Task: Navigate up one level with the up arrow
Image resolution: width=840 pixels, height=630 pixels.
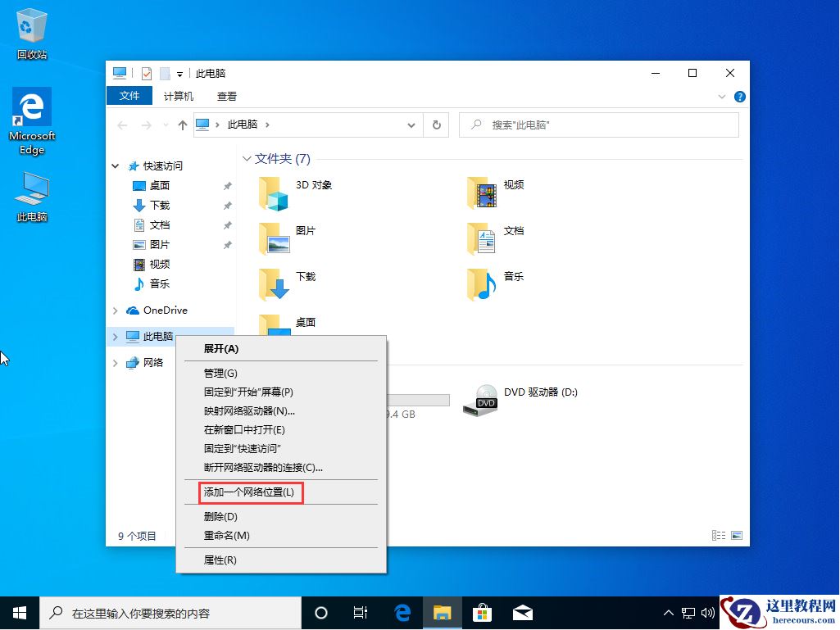Action: pos(182,125)
